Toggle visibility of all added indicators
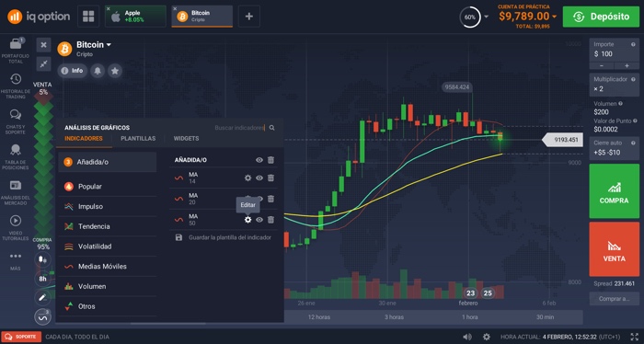The image size is (644, 344). click(259, 160)
